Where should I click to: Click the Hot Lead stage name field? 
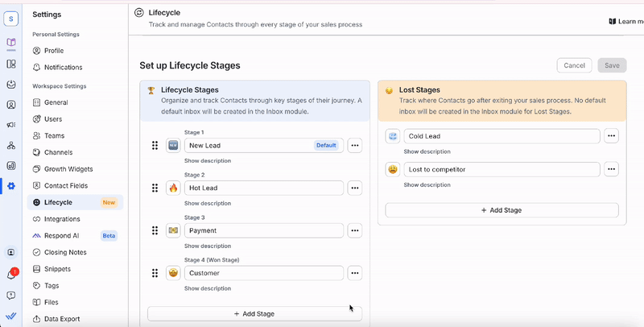pyautogui.click(x=263, y=188)
